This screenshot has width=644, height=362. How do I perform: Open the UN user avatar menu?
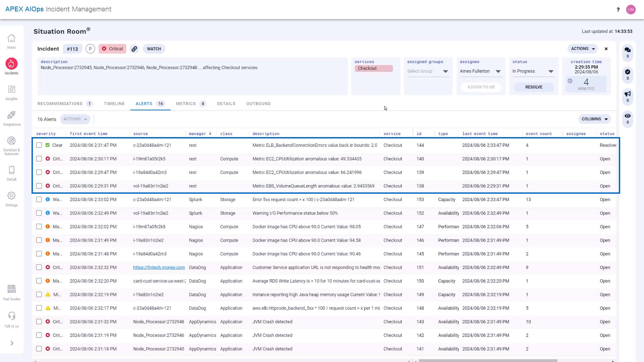[x=631, y=9]
